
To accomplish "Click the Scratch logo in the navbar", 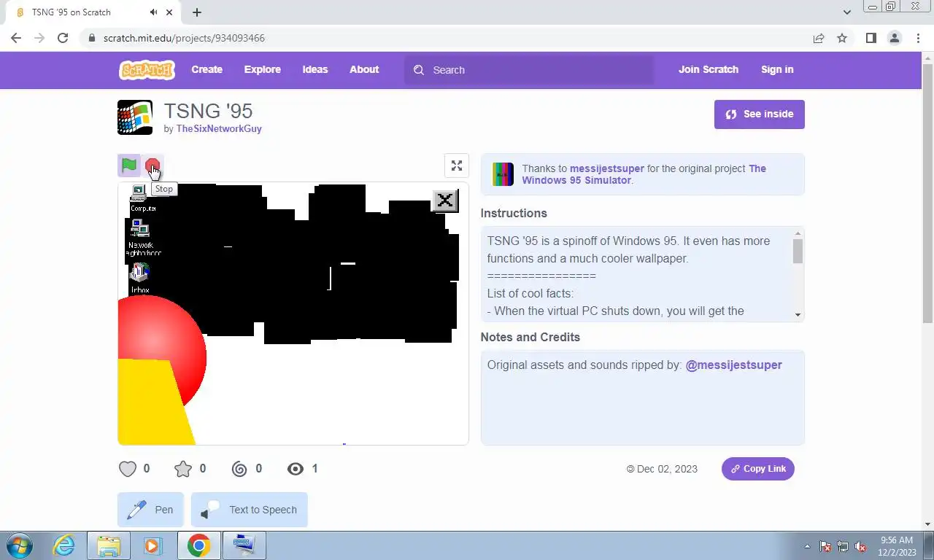I will coord(147,70).
